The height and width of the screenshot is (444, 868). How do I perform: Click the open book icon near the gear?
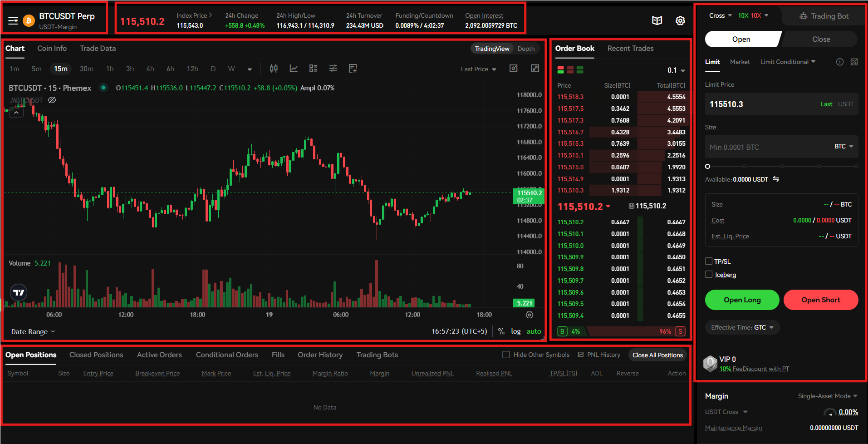tap(657, 20)
